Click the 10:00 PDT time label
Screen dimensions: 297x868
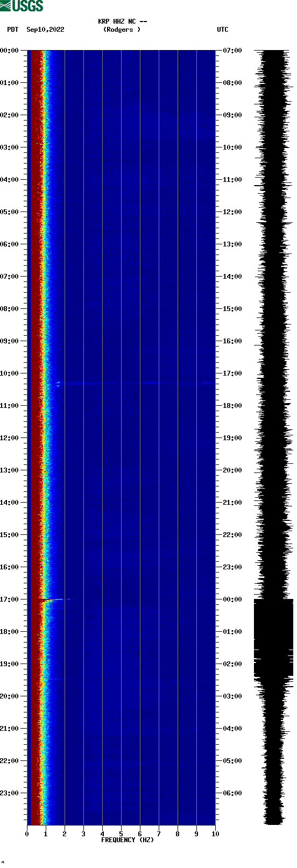click(9, 373)
